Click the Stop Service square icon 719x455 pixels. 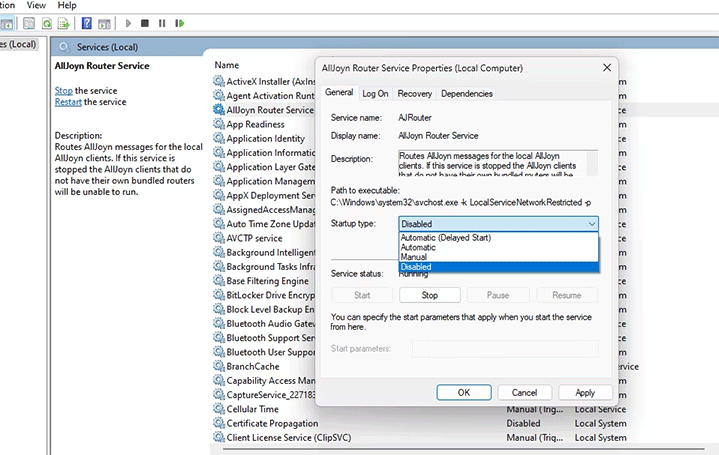point(145,23)
